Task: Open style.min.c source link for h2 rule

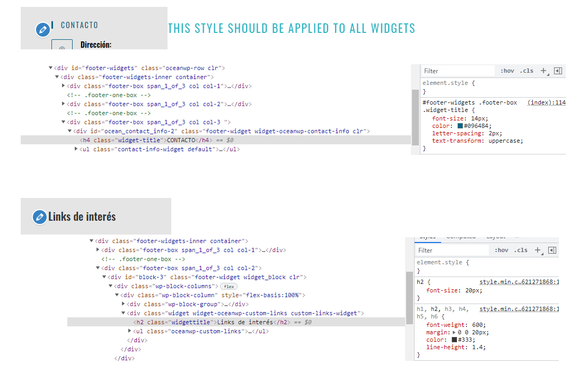Action: (519, 282)
